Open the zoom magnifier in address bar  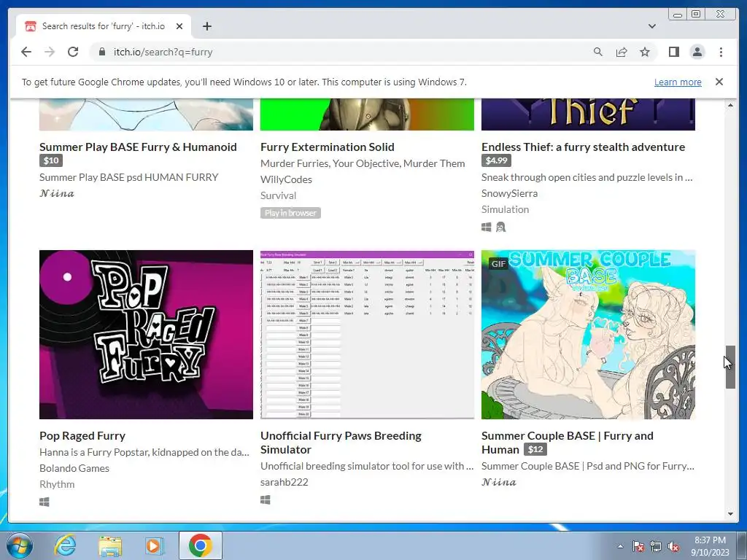coord(598,52)
